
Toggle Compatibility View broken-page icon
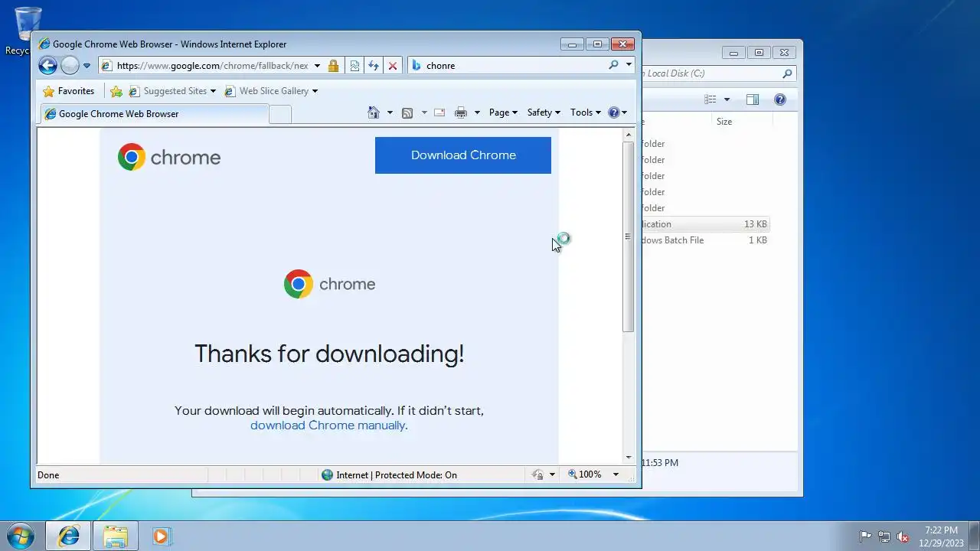[x=354, y=66]
